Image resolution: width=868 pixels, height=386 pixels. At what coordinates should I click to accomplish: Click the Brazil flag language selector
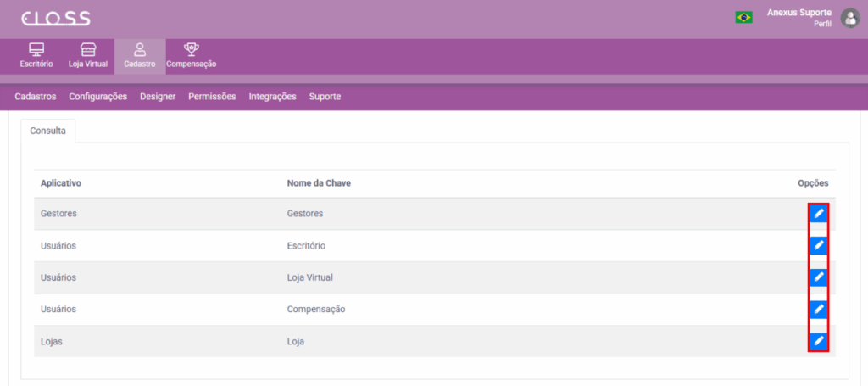tap(743, 17)
